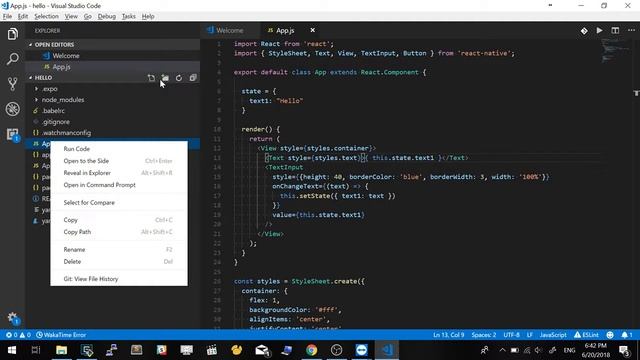Open the Debug menu
640x360 pixels.
coord(107,16)
